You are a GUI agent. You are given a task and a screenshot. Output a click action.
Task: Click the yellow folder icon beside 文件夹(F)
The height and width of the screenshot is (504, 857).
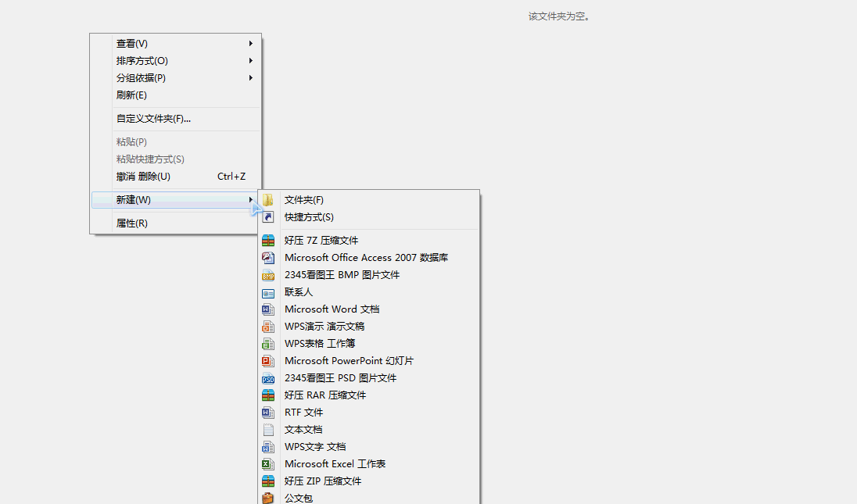tap(267, 200)
